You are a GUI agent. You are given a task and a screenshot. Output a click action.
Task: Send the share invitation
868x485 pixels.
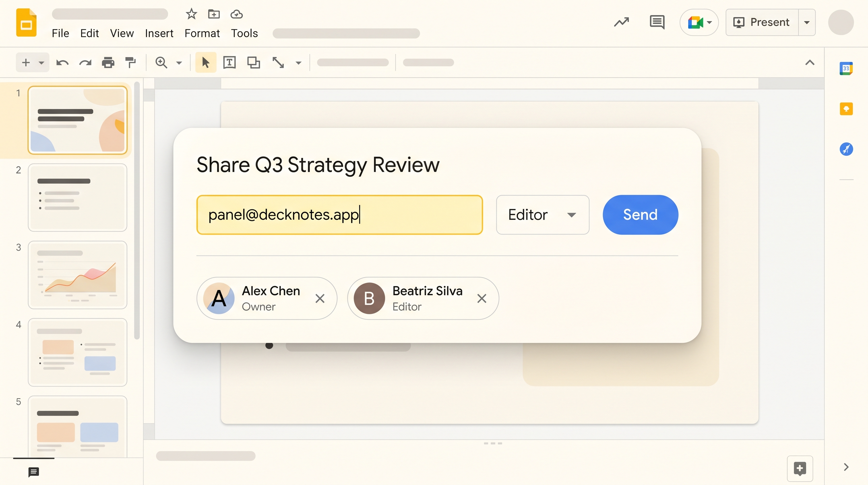coord(640,214)
